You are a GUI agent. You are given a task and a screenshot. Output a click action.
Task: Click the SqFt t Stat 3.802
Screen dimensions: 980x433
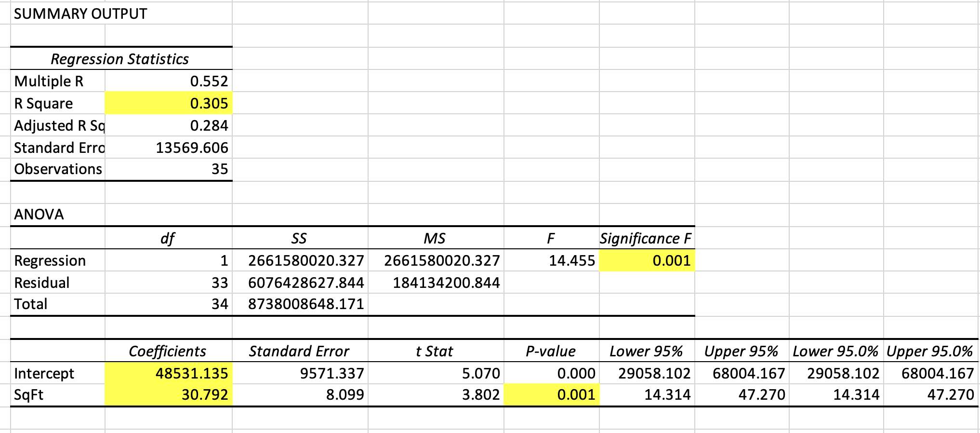click(436, 395)
